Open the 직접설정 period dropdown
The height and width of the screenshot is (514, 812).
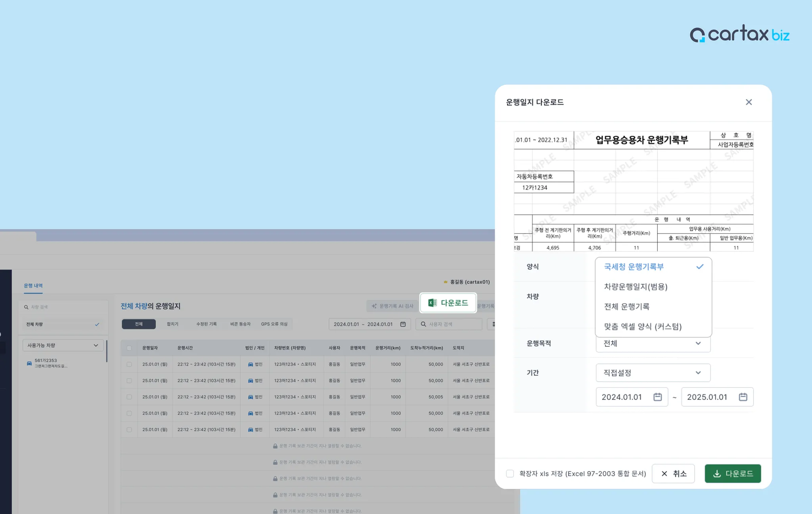(x=653, y=373)
